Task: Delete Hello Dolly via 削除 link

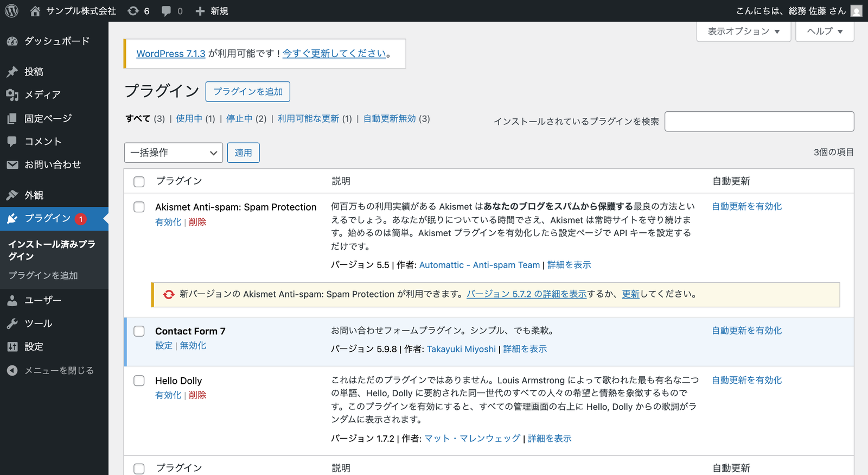Action: 197,395
